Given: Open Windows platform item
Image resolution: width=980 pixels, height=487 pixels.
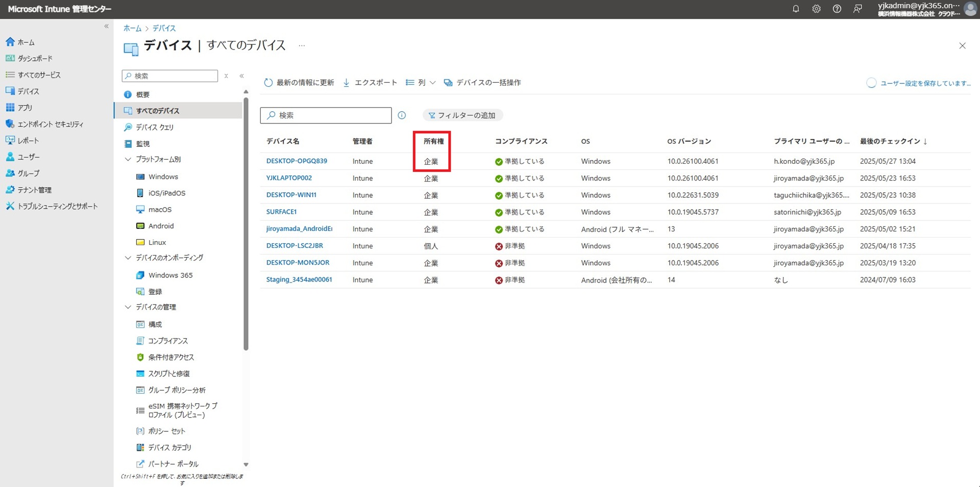Looking at the screenshot, I should pos(163,176).
